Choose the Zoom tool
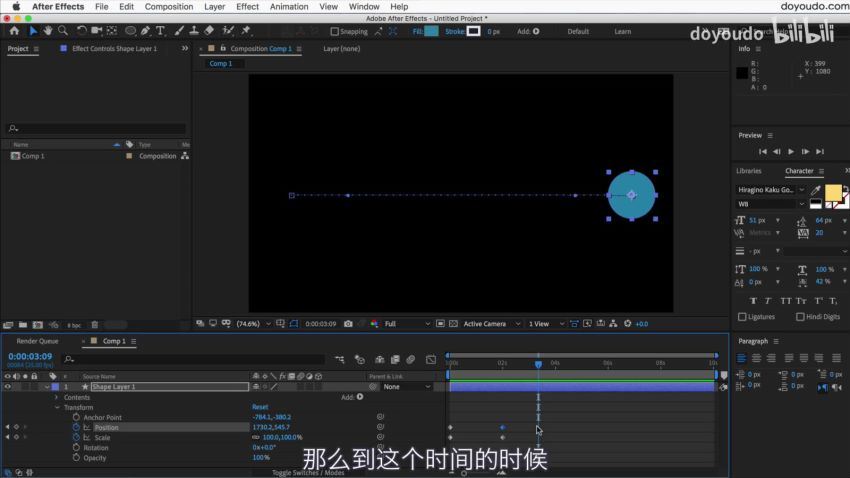Viewport: 850px width, 478px height. click(x=63, y=31)
